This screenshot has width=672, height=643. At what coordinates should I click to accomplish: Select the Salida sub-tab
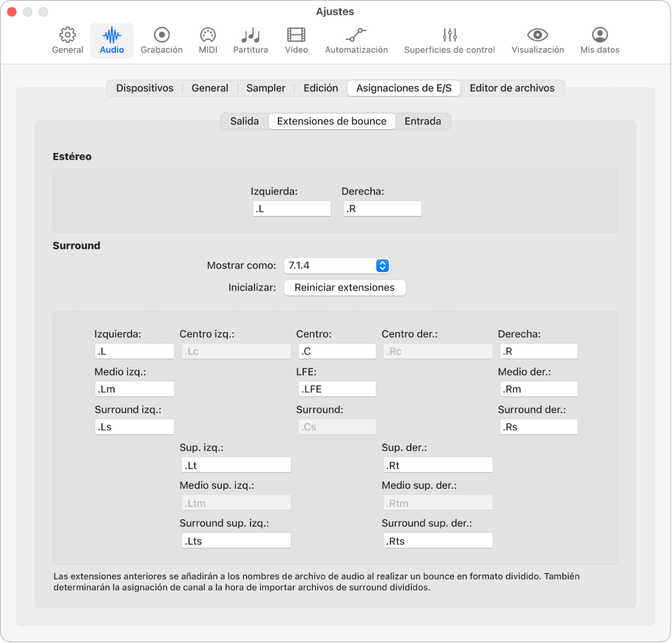pos(244,121)
